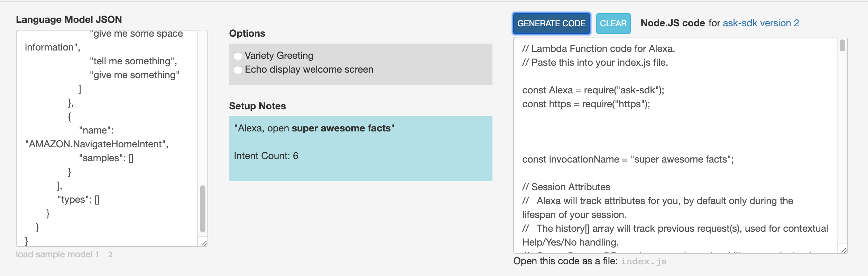
Task: Enable the Variety Greeting checkbox
Action: click(x=238, y=56)
